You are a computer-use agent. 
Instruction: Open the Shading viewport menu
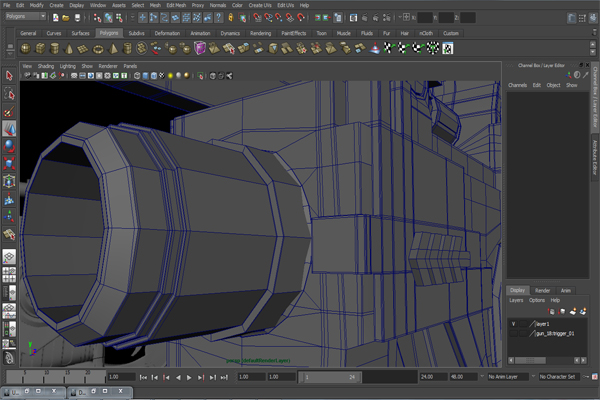[46, 66]
